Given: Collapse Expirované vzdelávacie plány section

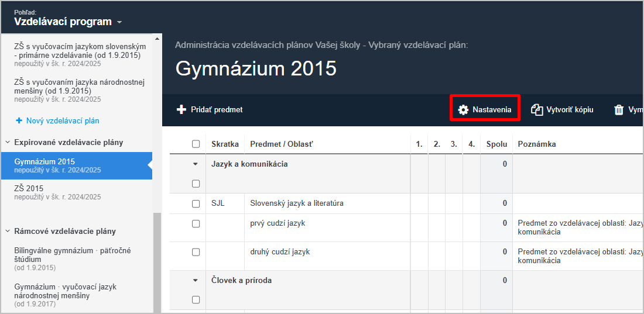Looking at the screenshot, I should click(8, 142).
